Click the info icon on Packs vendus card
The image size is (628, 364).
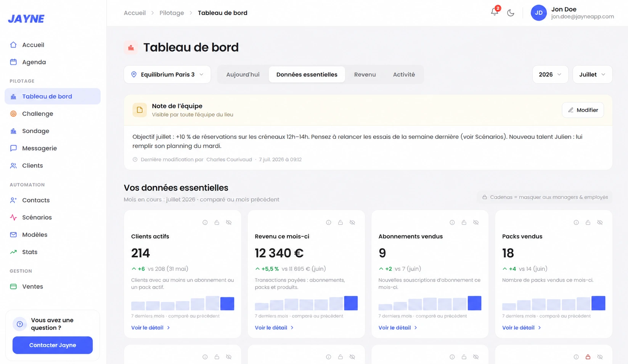(x=576, y=222)
